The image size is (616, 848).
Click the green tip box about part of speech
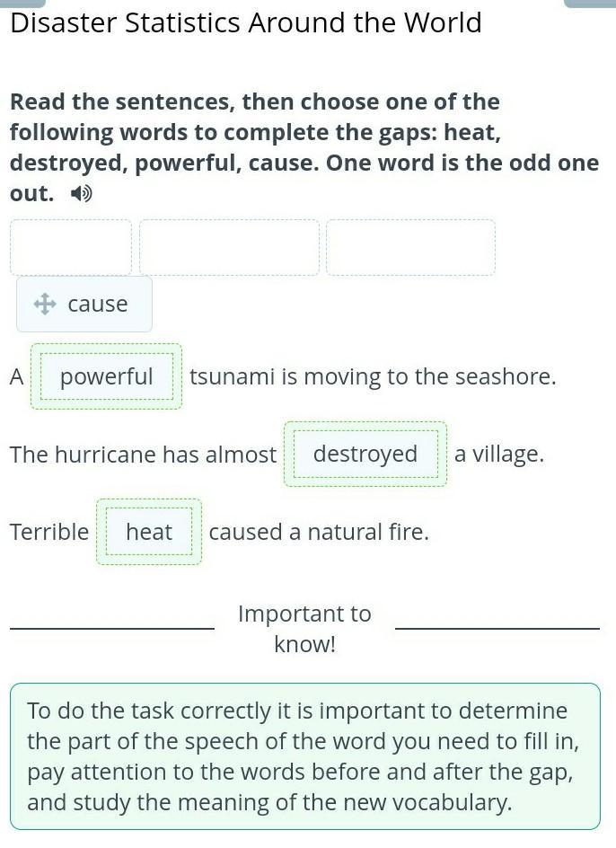[x=305, y=756]
